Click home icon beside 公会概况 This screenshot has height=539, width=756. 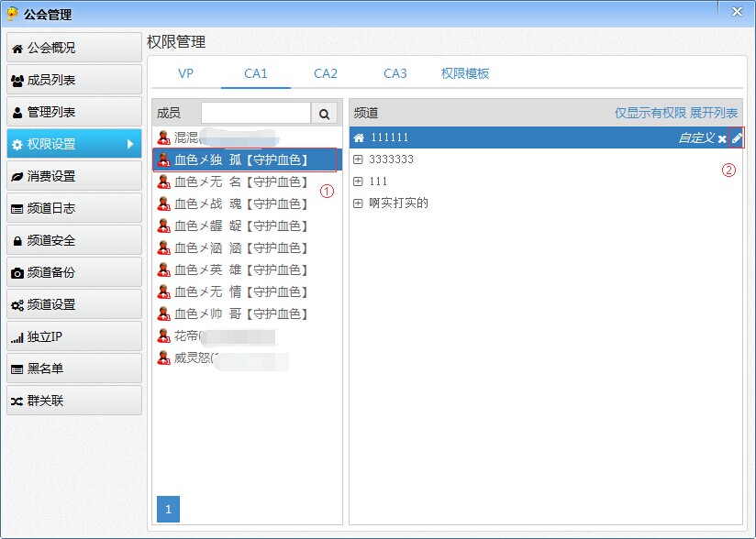coord(17,49)
